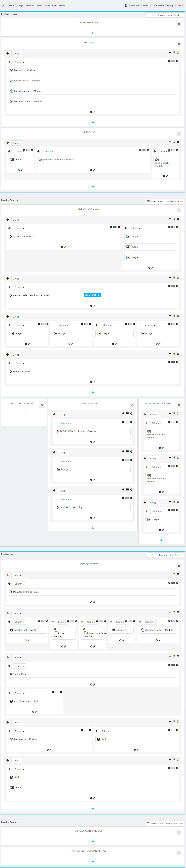Open settings gear for DISPLAYNAV hook
186x868 pixels.
pyautogui.click(x=179, y=44)
